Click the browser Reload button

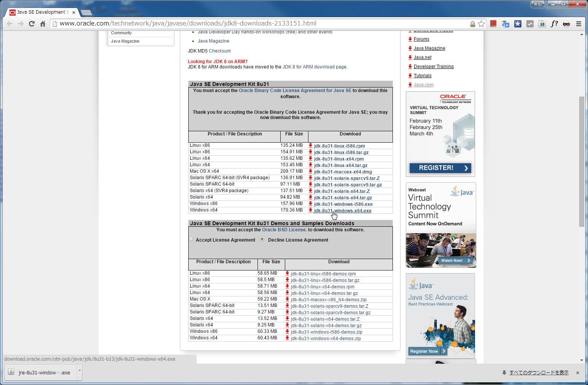point(32,24)
